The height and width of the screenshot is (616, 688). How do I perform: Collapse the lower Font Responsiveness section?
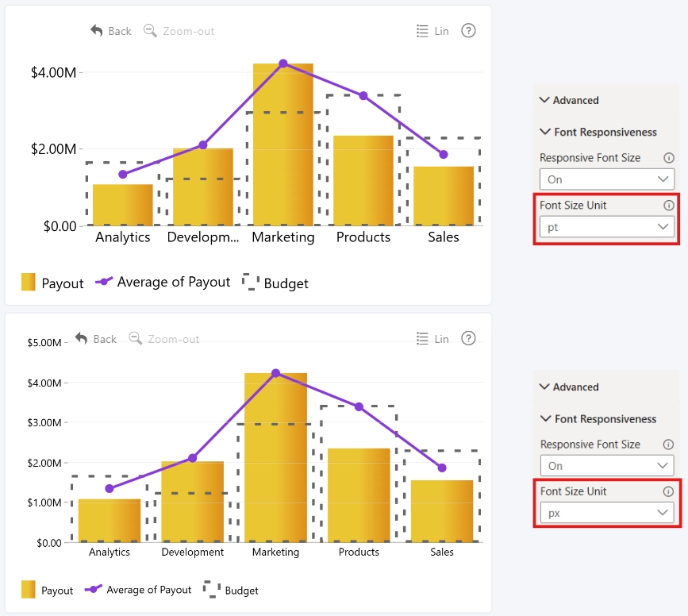pyautogui.click(x=598, y=419)
